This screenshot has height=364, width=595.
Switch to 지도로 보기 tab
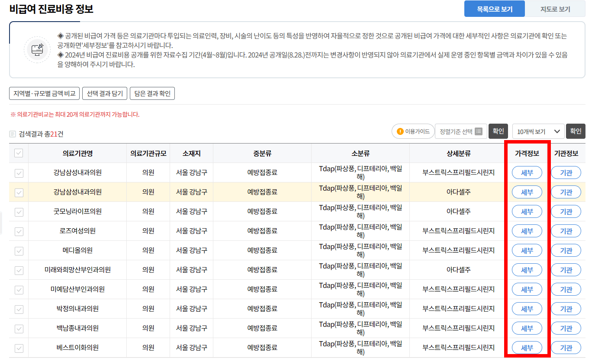point(555,9)
